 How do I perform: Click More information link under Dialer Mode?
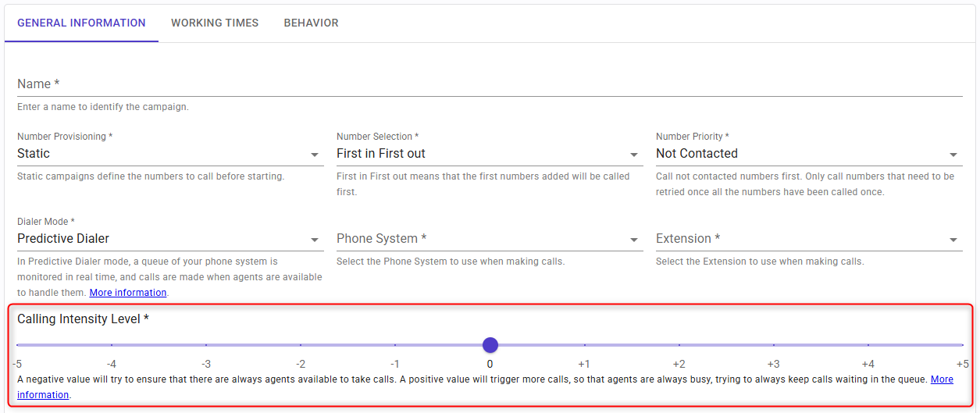point(128,293)
